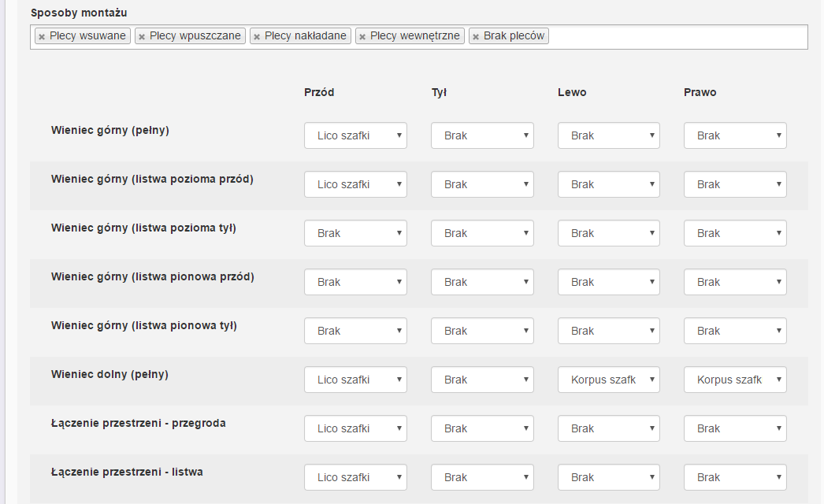Open Przód dropdown for Wieniec górny (pełny)

point(355,135)
